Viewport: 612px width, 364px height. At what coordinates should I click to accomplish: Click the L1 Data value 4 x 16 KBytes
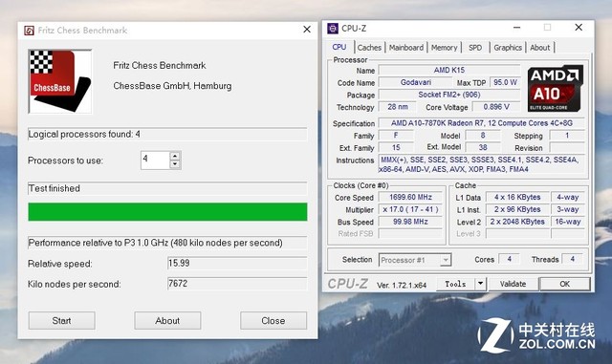point(517,198)
